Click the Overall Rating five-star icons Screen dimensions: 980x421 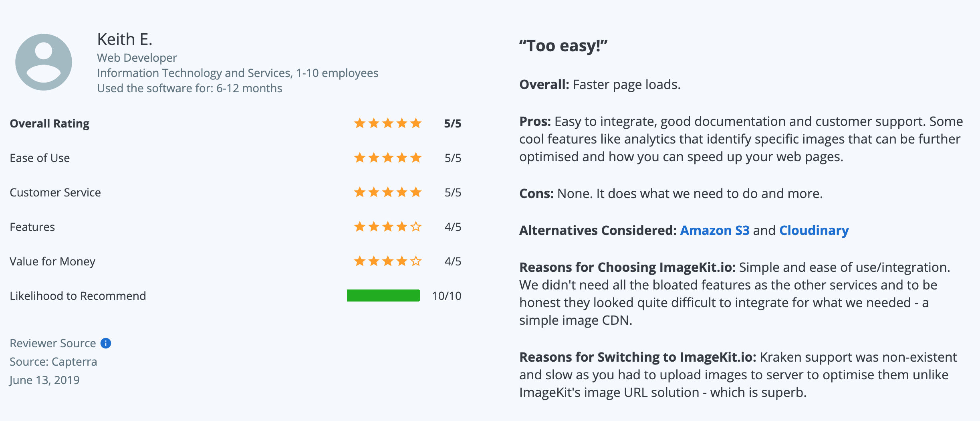click(x=388, y=123)
